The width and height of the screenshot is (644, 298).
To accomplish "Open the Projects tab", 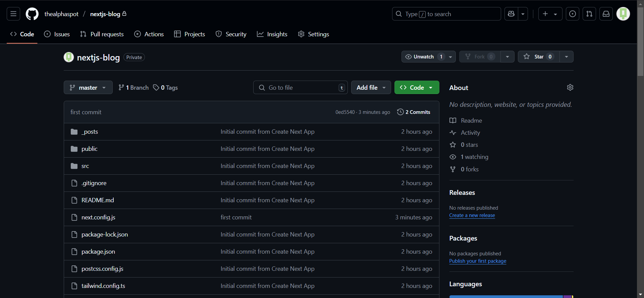I will coord(190,34).
